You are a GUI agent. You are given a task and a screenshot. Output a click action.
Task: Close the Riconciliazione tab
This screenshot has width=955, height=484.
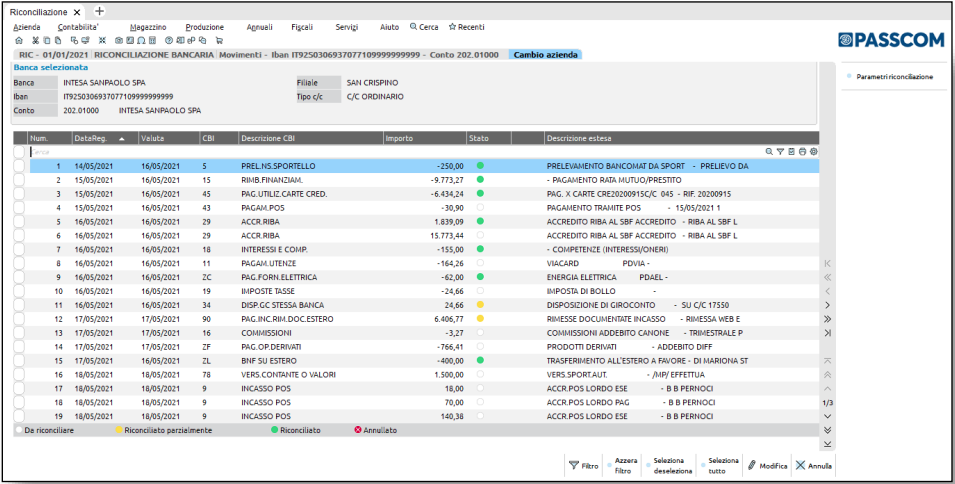pos(76,12)
